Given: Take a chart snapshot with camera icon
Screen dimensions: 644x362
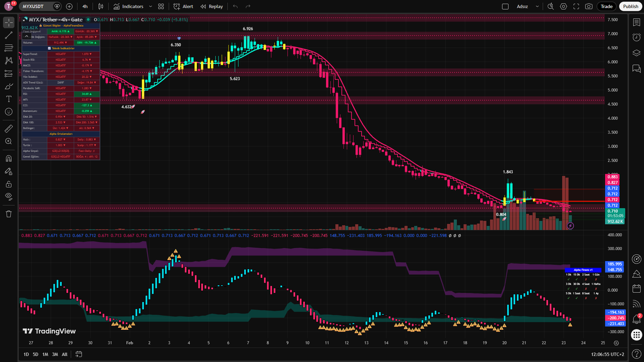Looking at the screenshot, I should [589, 6].
